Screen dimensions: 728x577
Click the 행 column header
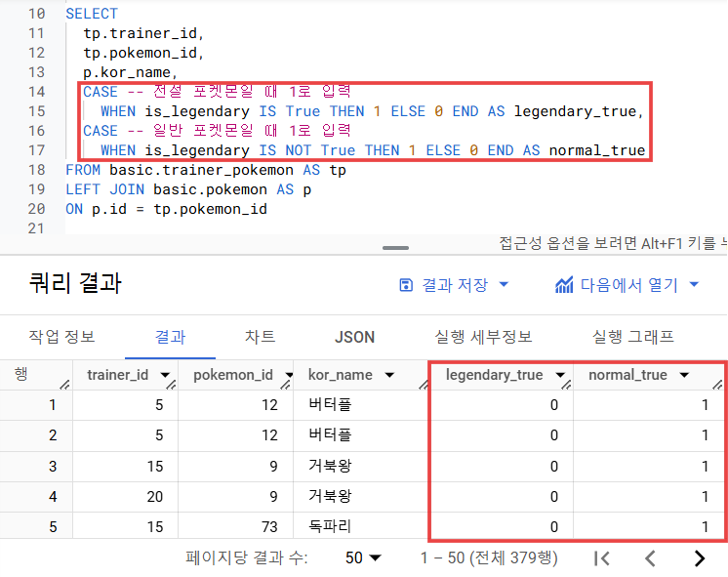point(21,374)
